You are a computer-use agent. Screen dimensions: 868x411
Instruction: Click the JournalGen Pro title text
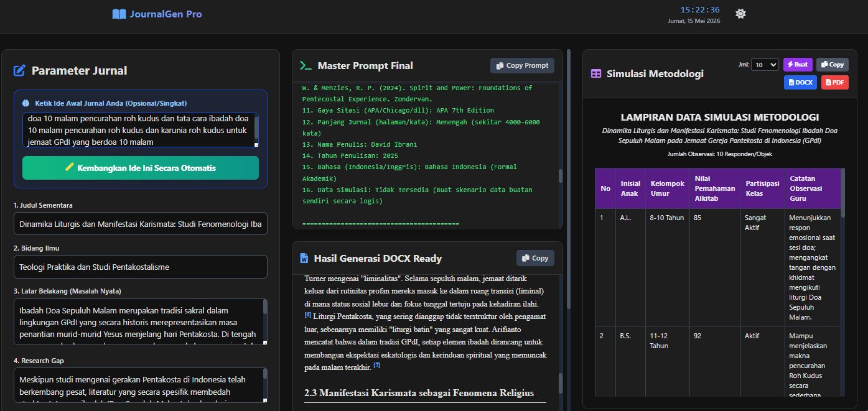pyautogui.click(x=166, y=14)
